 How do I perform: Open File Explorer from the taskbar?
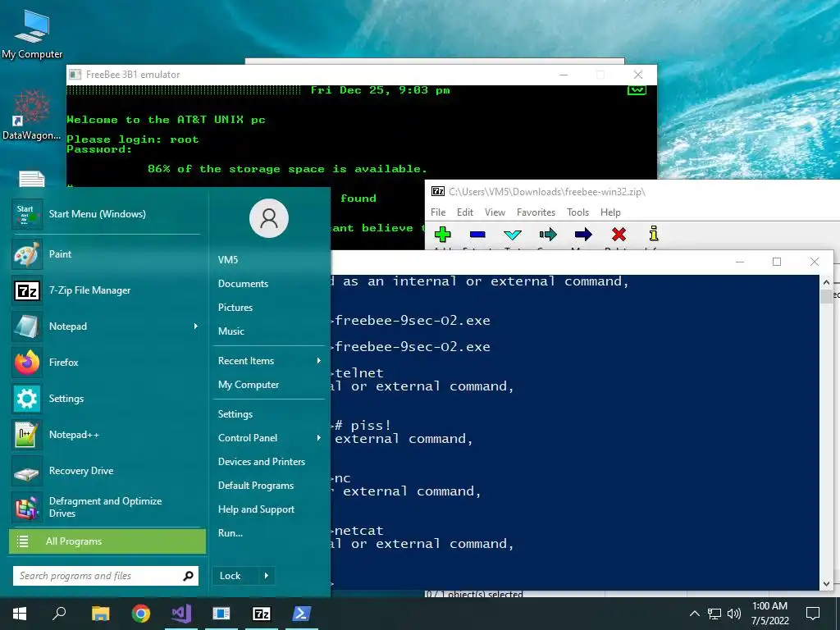click(x=100, y=614)
